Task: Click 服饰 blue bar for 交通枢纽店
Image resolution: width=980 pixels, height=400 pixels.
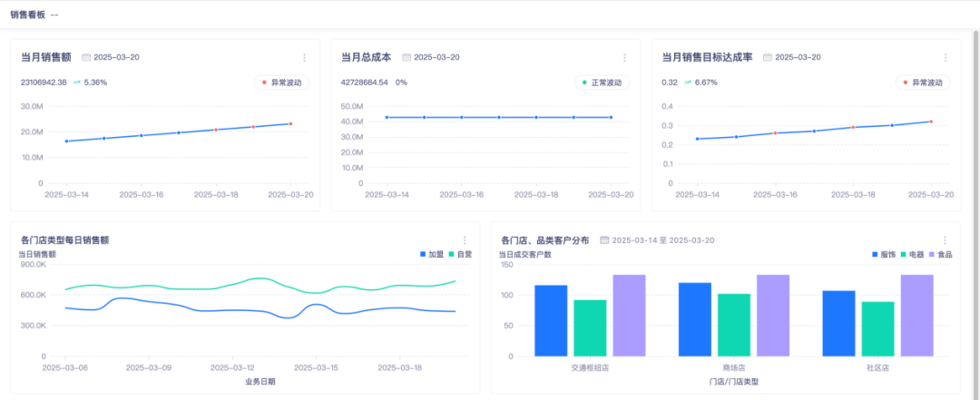Action: [552, 320]
